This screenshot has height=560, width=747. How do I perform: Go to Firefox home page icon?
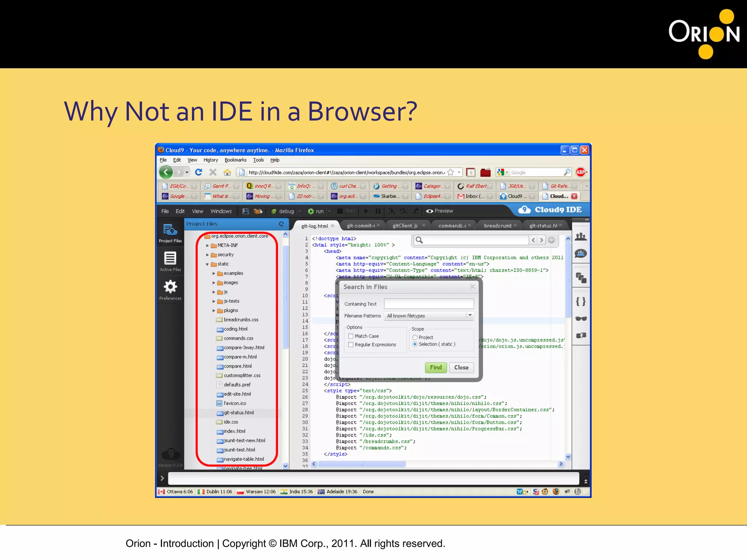[x=227, y=172]
